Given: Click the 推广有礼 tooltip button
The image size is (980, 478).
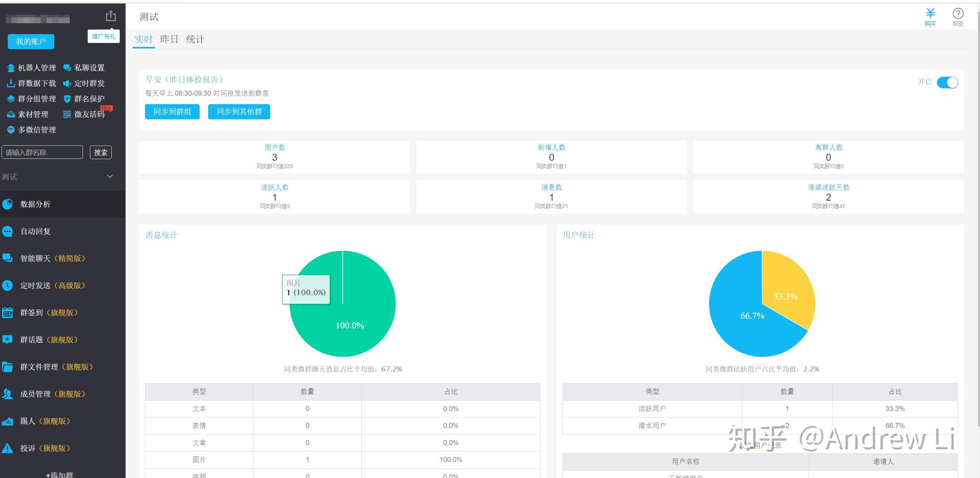Looking at the screenshot, I should point(104,36).
